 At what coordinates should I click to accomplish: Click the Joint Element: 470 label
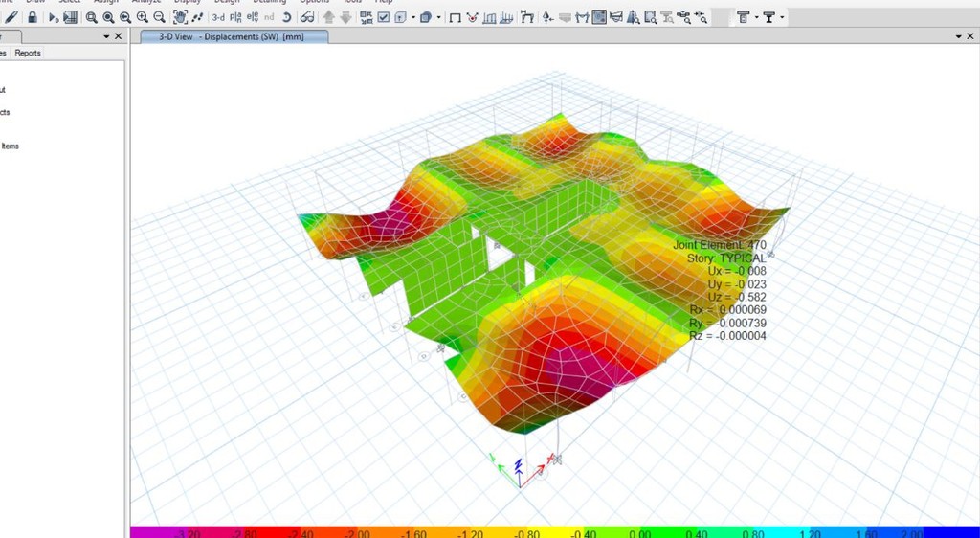point(720,245)
